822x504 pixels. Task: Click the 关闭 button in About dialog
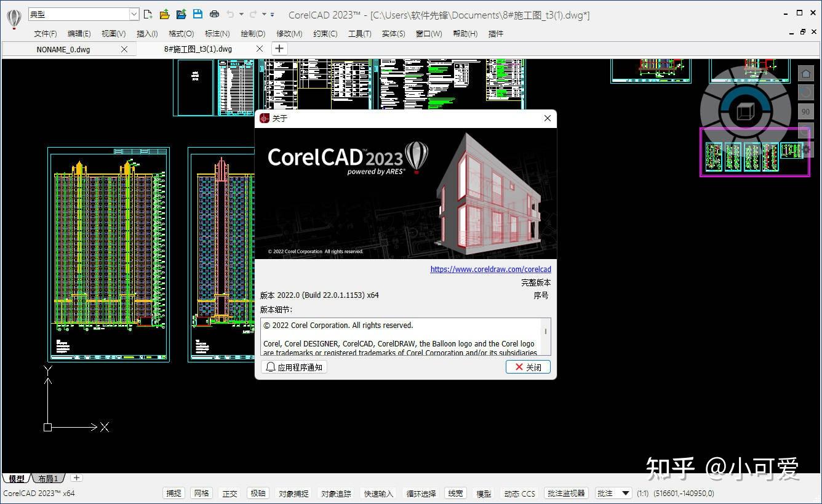click(x=527, y=367)
